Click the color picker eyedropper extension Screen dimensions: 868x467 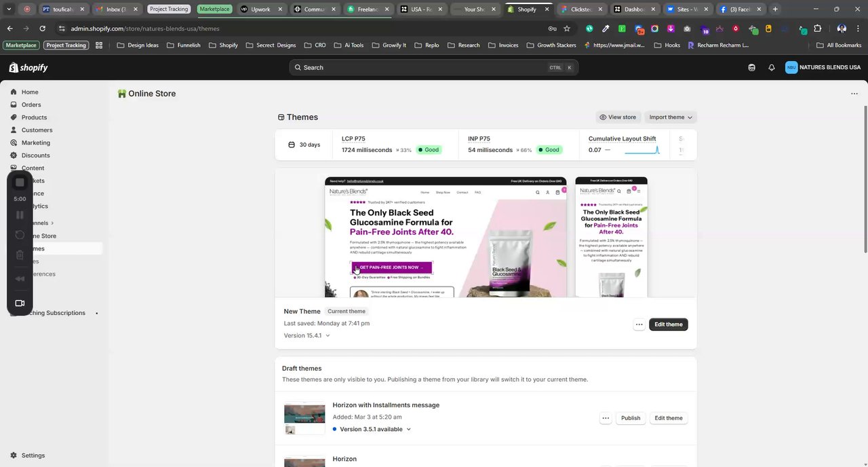[606, 29]
